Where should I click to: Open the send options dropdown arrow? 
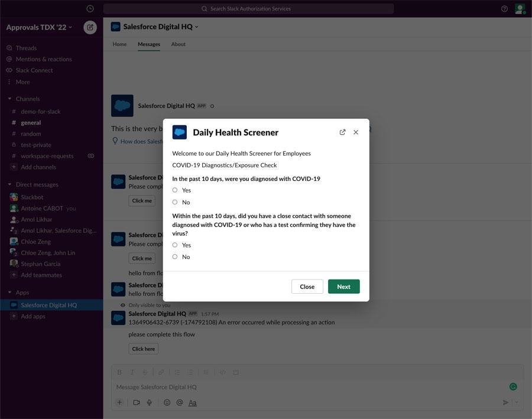(517, 402)
